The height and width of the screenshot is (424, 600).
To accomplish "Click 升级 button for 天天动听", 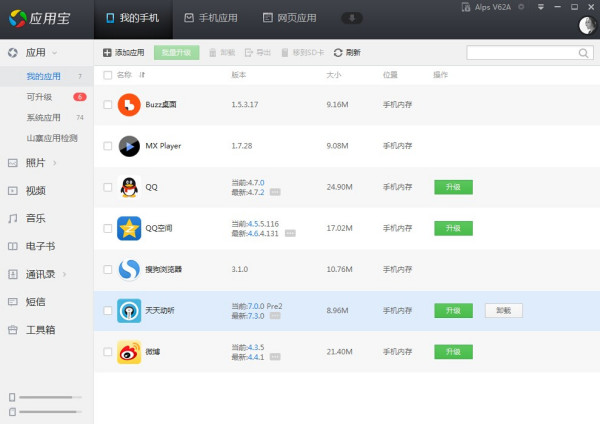I will point(453,311).
